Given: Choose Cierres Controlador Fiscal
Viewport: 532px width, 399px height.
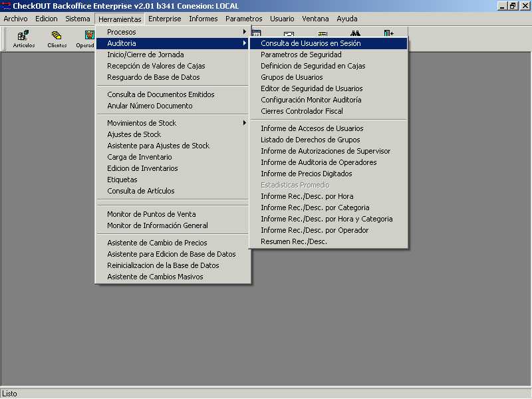Looking at the screenshot, I should (x=329, y=111).
